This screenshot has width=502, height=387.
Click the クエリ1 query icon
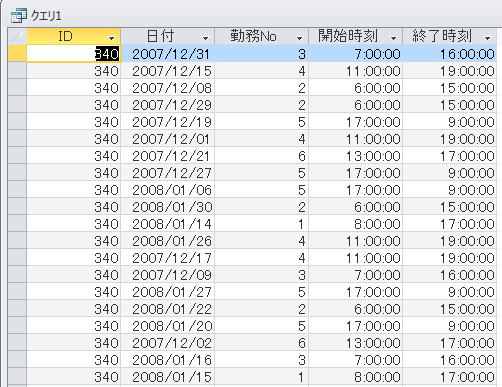pyautogui.click(x=18, y=16)
